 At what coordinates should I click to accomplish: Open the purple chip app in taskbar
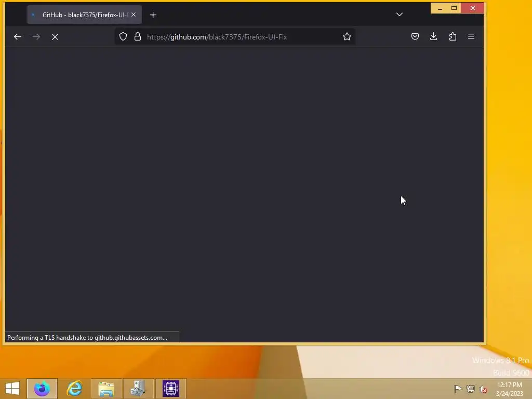[170, 389]
